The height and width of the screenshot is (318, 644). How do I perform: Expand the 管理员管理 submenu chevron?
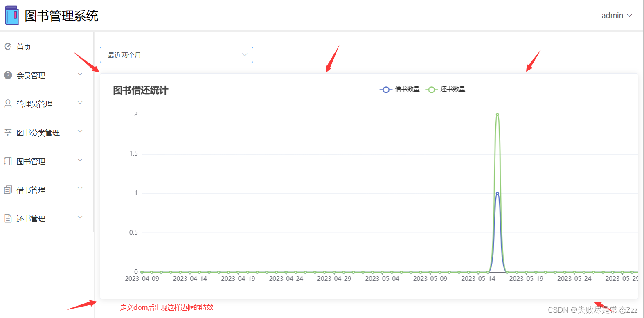(80, 103)
